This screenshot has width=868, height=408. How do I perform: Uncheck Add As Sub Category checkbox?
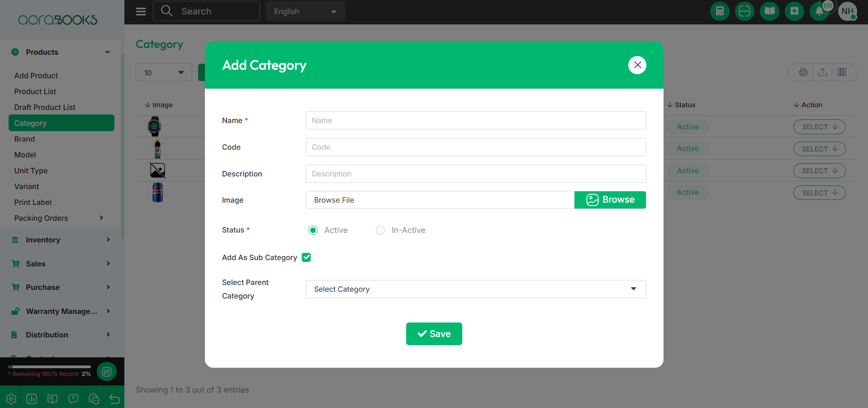tap(306, 257)
